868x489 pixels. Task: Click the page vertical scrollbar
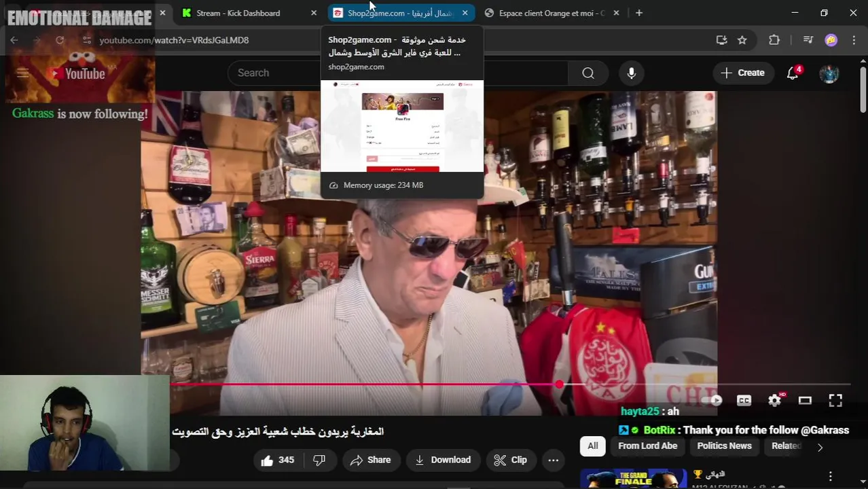tap(863, 88)
